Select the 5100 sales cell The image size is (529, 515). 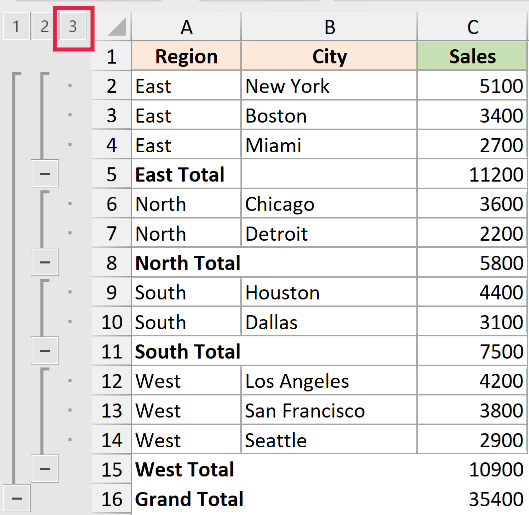472,86
